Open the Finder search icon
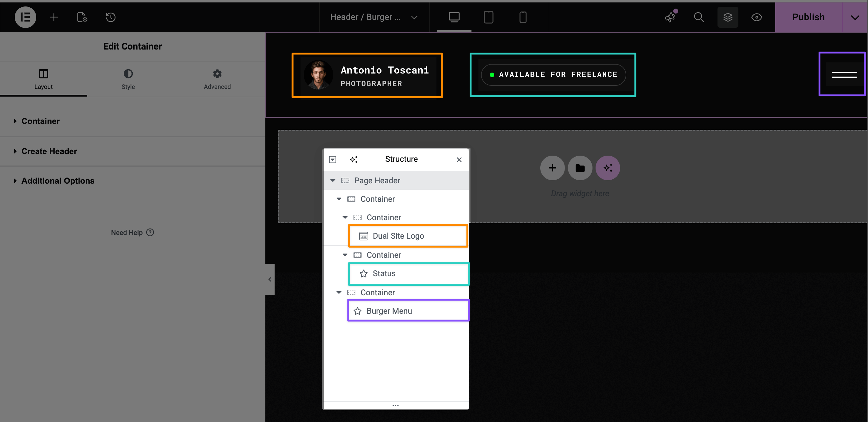The image size is (868, 422). coord(699,17)
